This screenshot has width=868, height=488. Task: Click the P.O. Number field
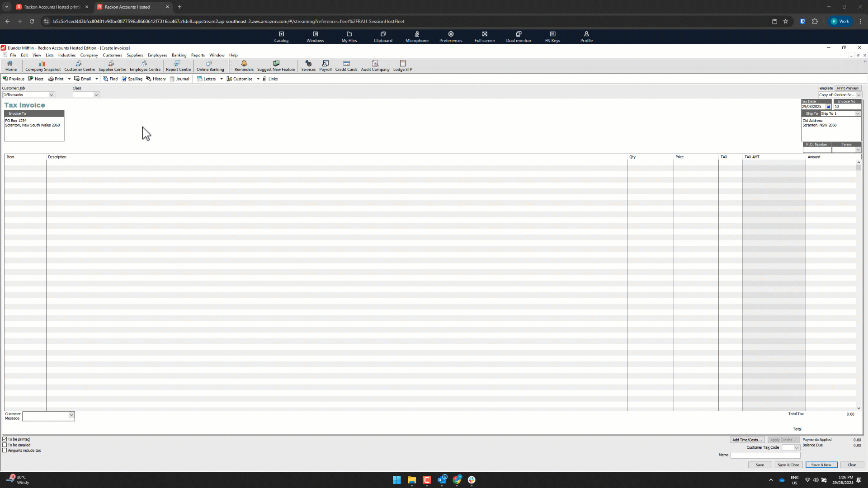click(x=817, y=150)
